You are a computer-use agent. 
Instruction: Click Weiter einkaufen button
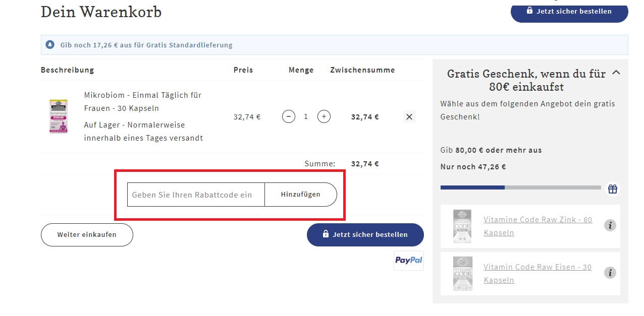[x=87, y=235]
